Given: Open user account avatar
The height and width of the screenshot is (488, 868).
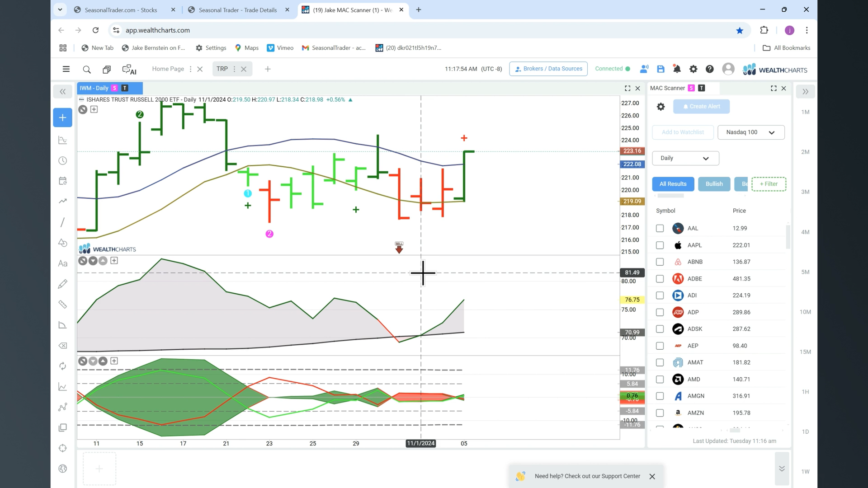Looking at the screenshot, I should click(x=728, y=69).
